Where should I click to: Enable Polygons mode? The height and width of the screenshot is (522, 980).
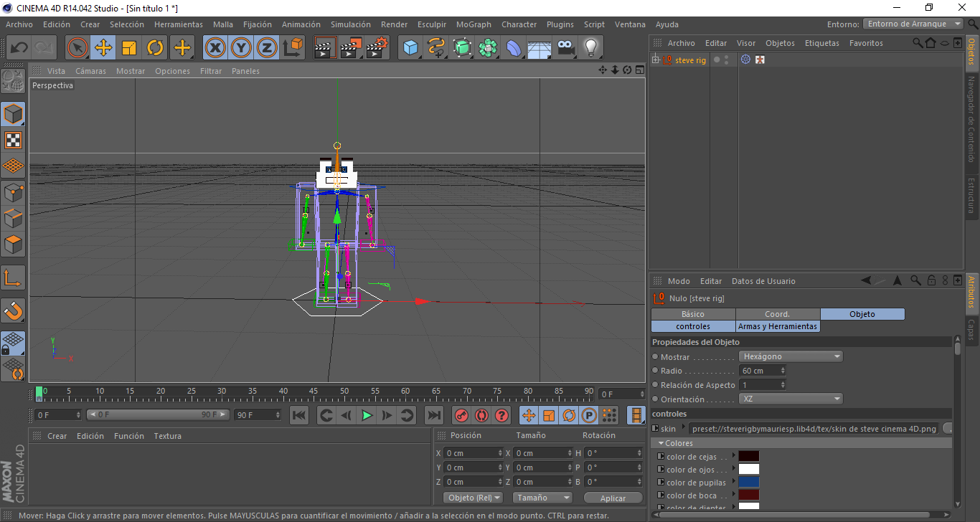[x=14, y=245]
